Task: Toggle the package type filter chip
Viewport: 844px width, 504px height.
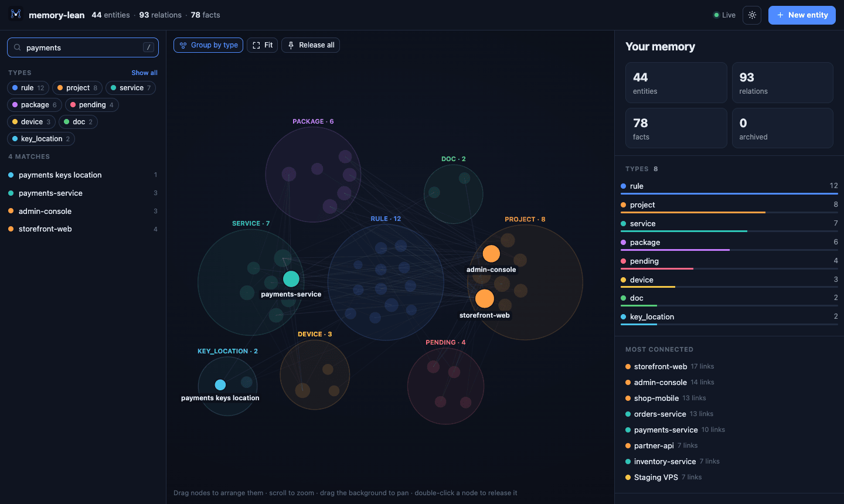Action: coord(35,105)
